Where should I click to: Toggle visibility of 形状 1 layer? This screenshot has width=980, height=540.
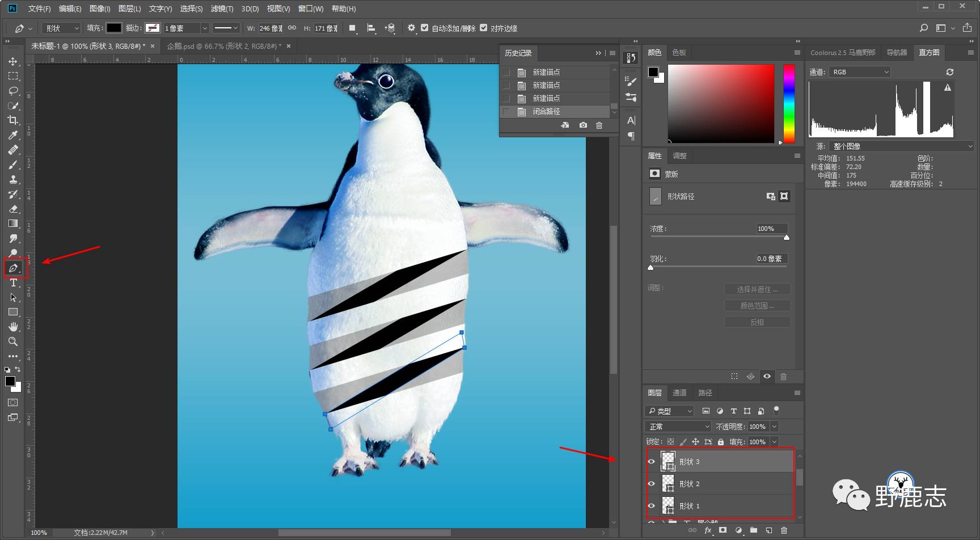(651, 506)
